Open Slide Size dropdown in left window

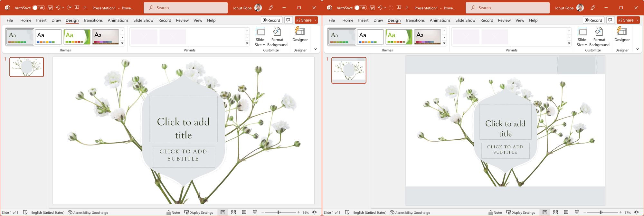point(260,37)
